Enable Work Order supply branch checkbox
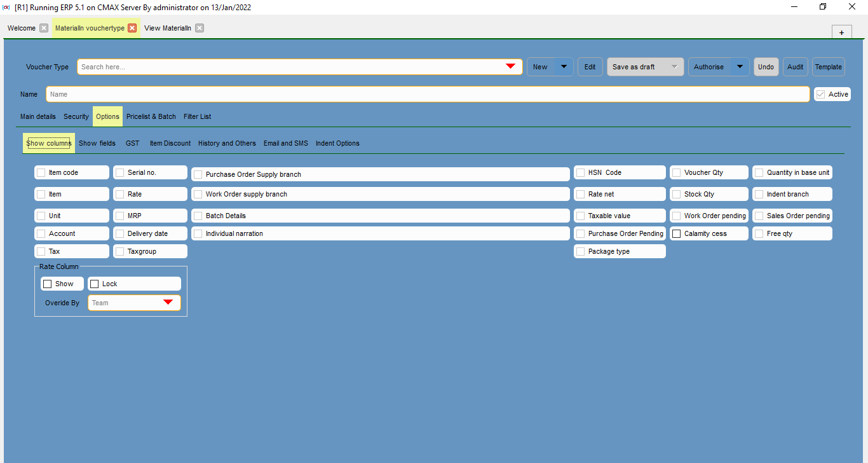 [x=198, y=194]
